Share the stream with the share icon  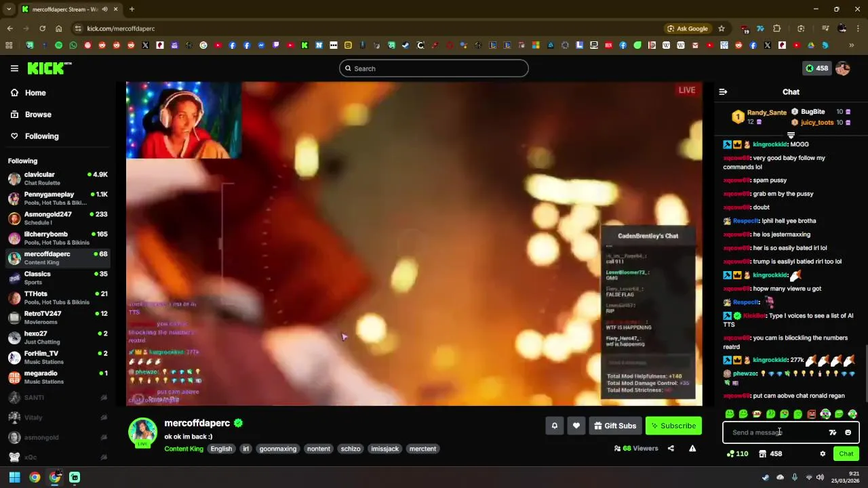(x=671, y=448)
